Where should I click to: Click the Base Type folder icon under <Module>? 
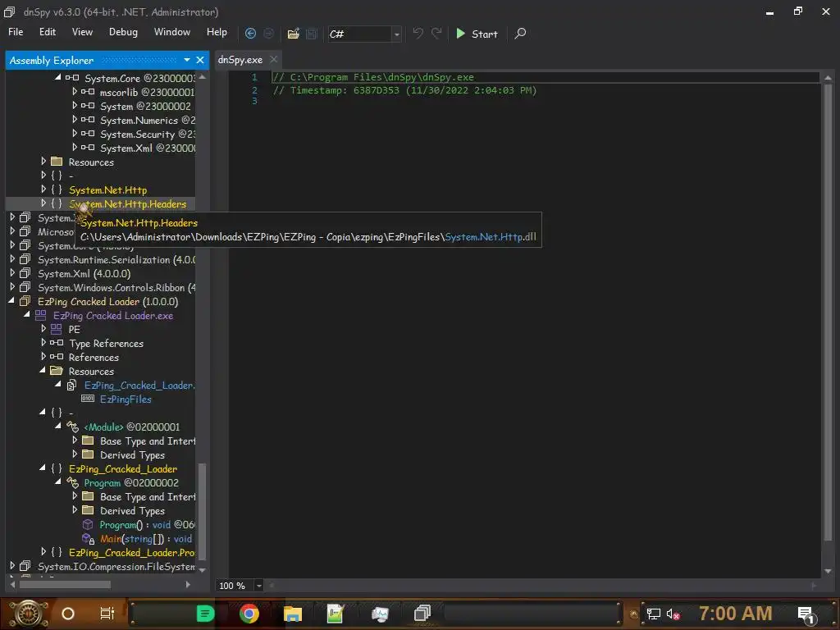click(88, 441)
